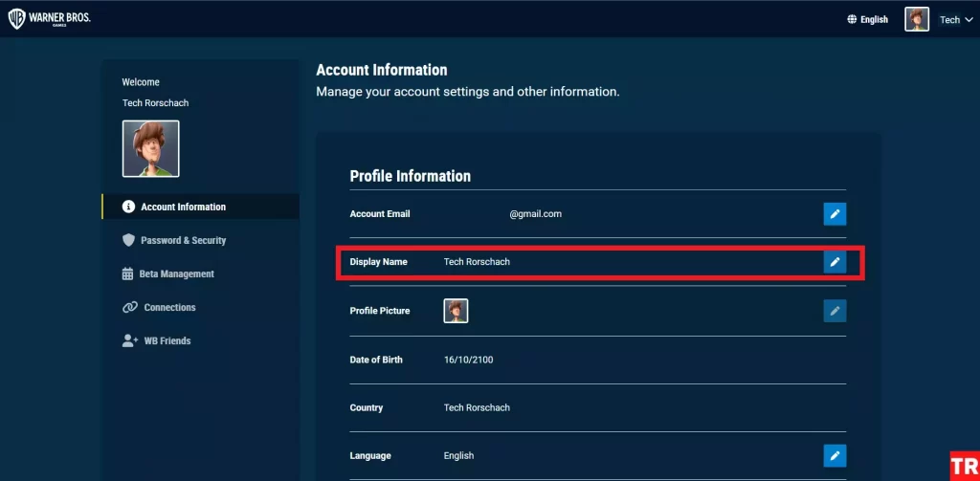The image size is (980, 481).
Task: Click the header profile avatar thumbnail
Action: (916, 19)
